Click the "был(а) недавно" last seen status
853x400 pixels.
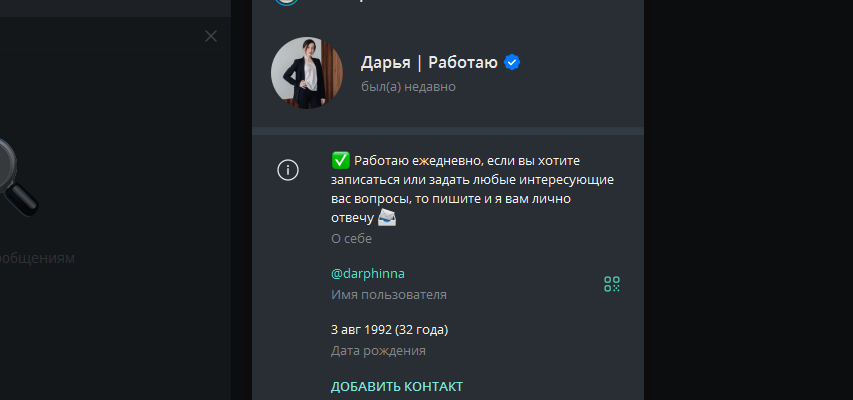pos(408,87)
